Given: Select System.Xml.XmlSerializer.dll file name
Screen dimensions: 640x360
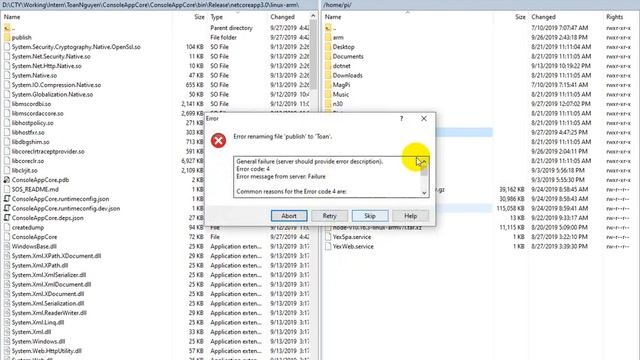Looking at the screenshot, I should coord(49,275).
